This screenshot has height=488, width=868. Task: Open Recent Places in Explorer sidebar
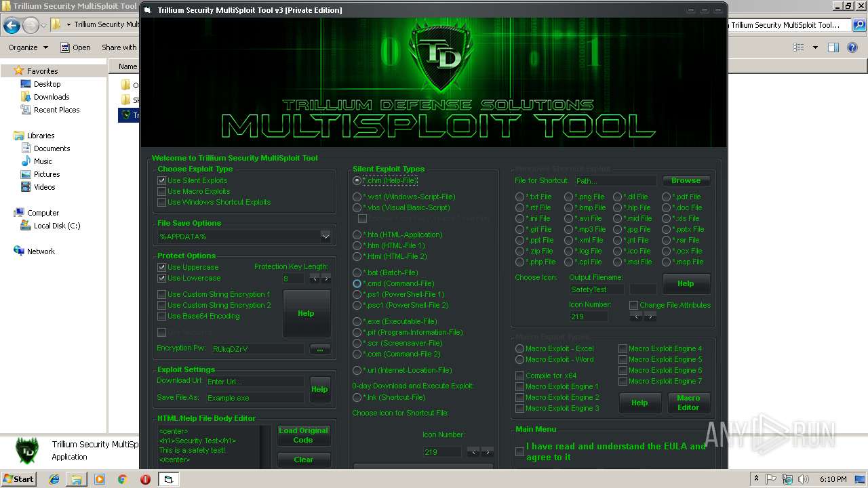coord(50,110)
